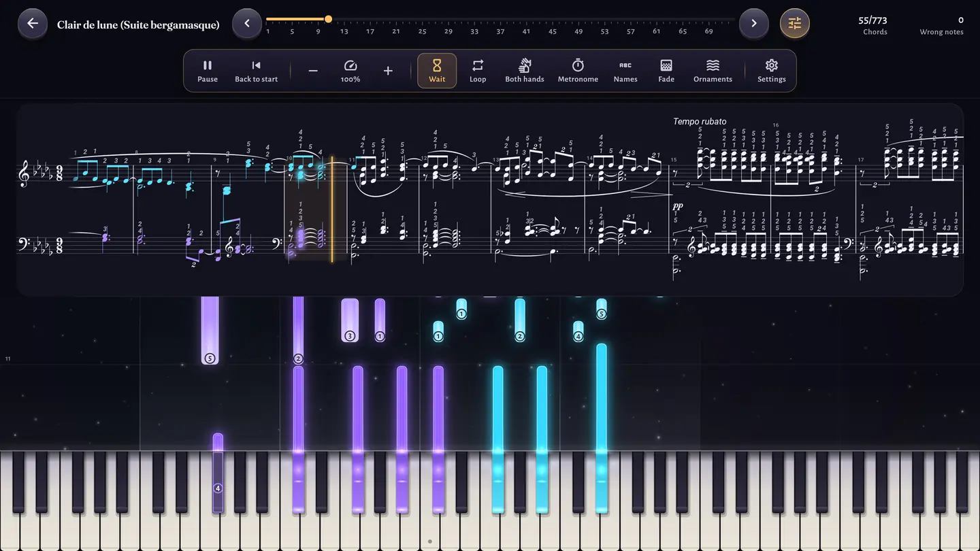Click the 100% speed gauge icon
Image resolution: width=980 pixels, height=551 pixels.
350,71
